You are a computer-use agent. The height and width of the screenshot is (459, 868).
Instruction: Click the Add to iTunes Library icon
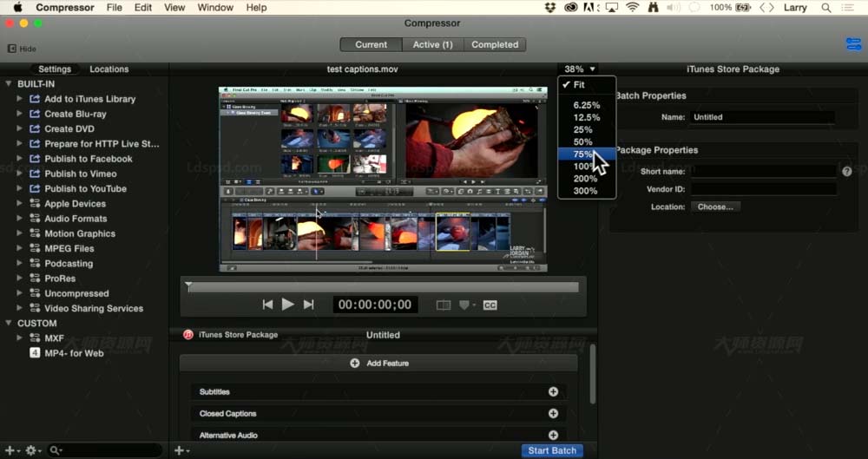[x=35, y=99]
